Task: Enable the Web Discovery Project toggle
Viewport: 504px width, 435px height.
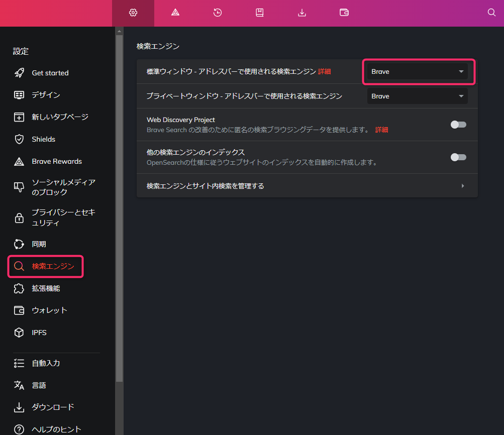Action: click(x=458, y=125)
